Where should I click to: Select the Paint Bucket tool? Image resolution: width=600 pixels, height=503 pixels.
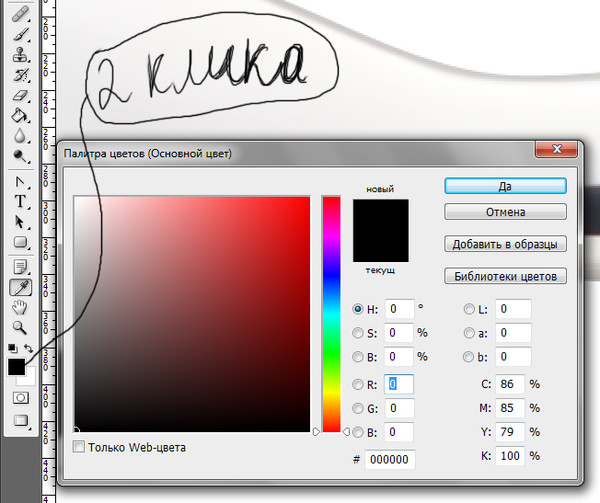point(20,115)
